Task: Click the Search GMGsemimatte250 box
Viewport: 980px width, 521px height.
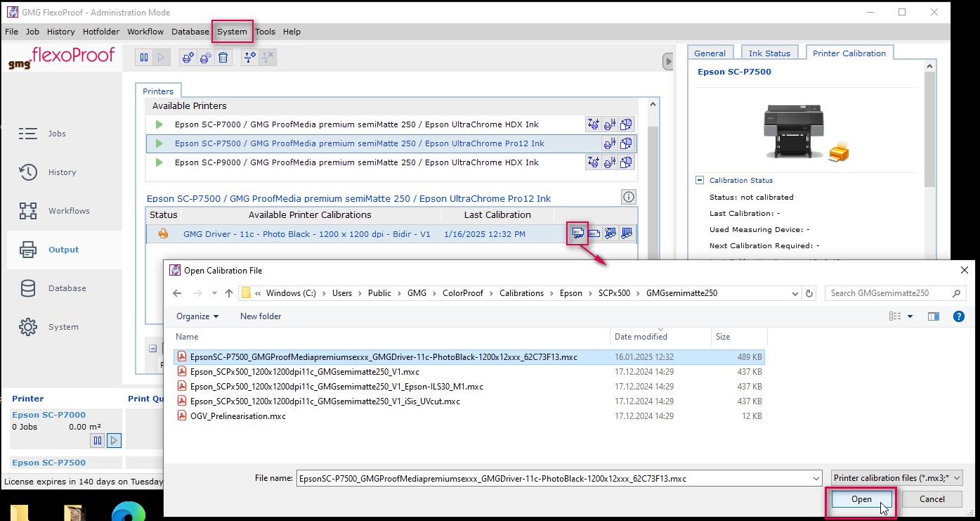Action: (895, 293)
